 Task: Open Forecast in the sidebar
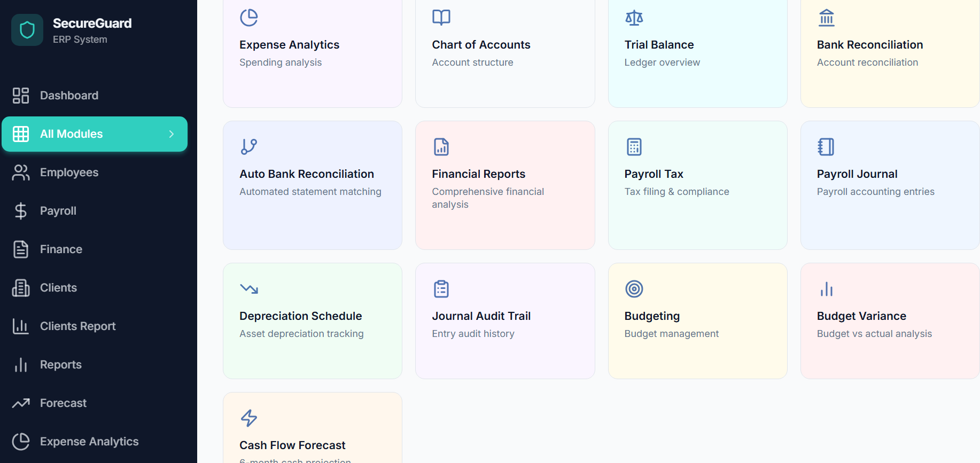point(95,403)
